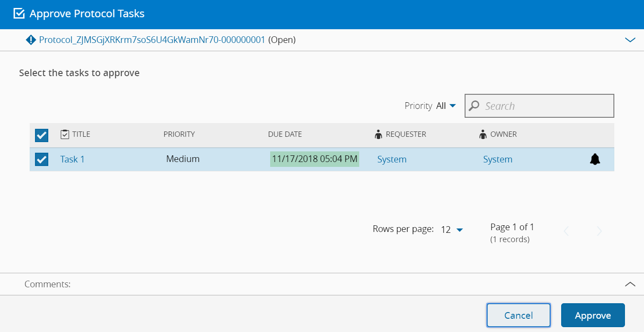Image resolution: width=644 pixels, height=332 pixels.
Task: Open the Priority All filter dropdown
Action: click(x=446, y=106)
